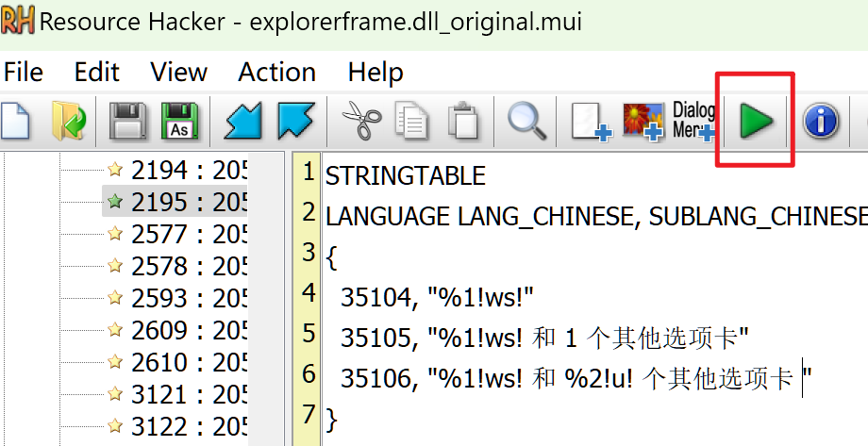Click the star icon beside 2577

115,233
